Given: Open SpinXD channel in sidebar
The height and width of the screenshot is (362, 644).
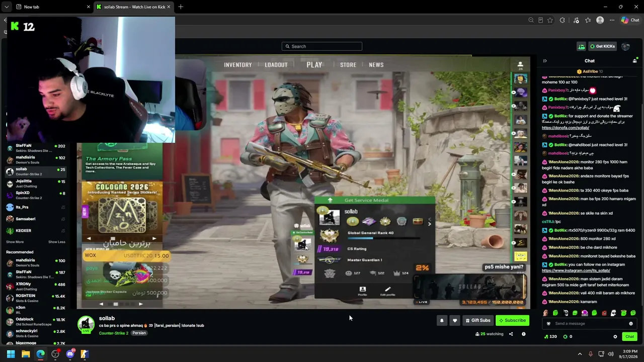Looking at the screenshot, I should [35, 195].
